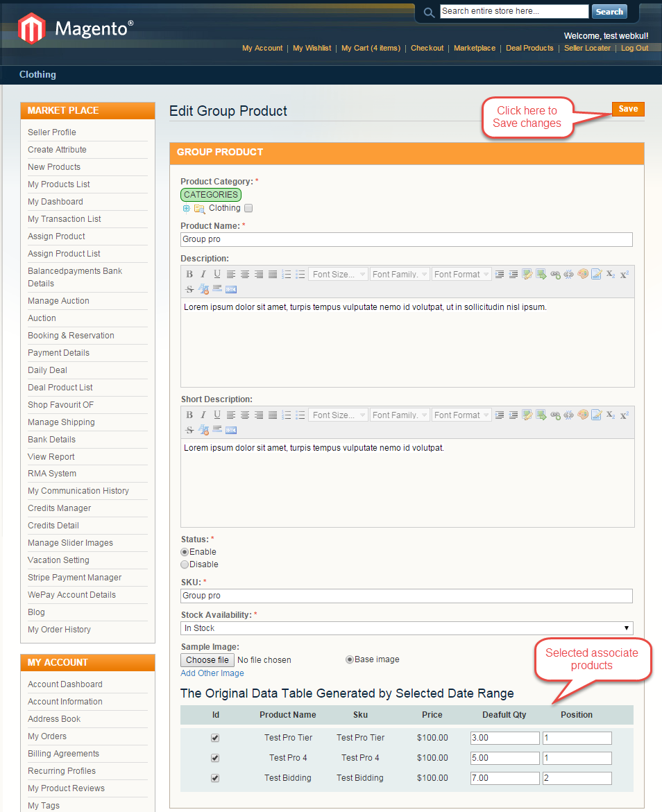Select Disable status radio button

(185, 564)
